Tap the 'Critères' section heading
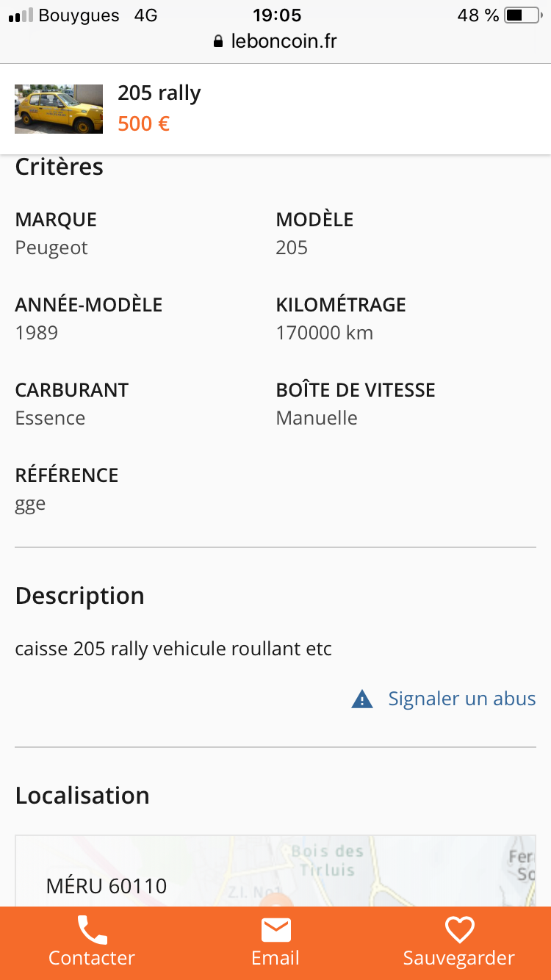This screenshot has height=980, width=551. click(60, 167)
